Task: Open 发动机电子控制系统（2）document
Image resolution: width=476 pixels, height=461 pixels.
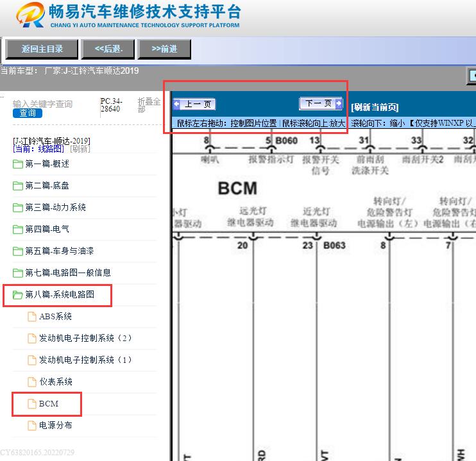Action: coord(85,338)
